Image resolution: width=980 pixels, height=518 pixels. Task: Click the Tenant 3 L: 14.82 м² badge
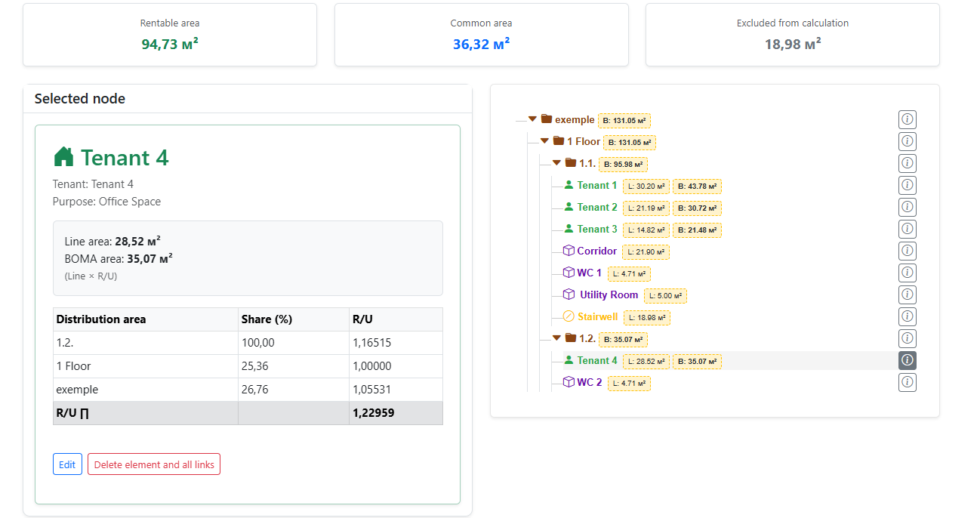click(646, 230)
